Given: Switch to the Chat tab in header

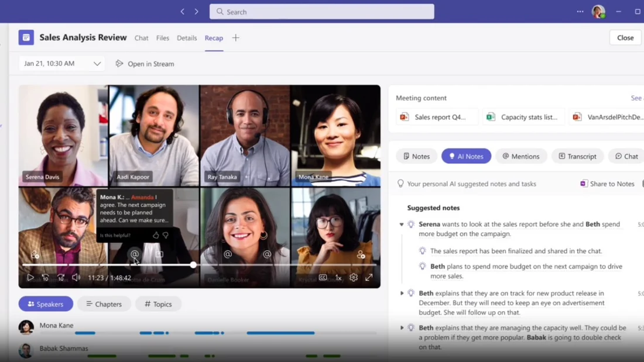Looking at the screenshot, I should tap(141, 38).
